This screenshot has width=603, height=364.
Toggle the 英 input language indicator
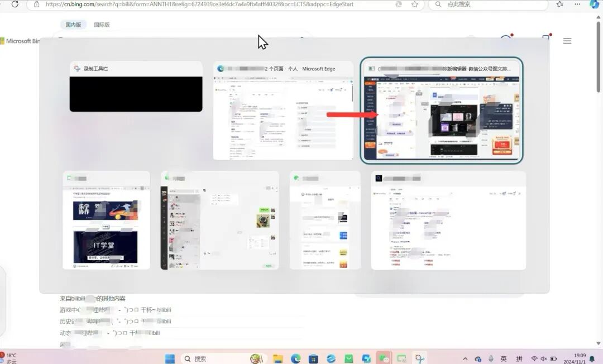click(x=504, y=358)
